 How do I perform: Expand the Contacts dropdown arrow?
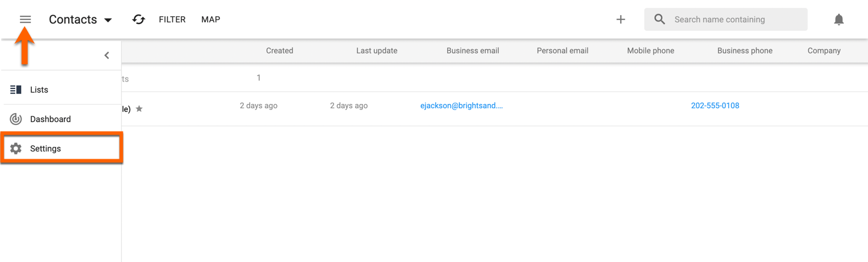[108, 20]
